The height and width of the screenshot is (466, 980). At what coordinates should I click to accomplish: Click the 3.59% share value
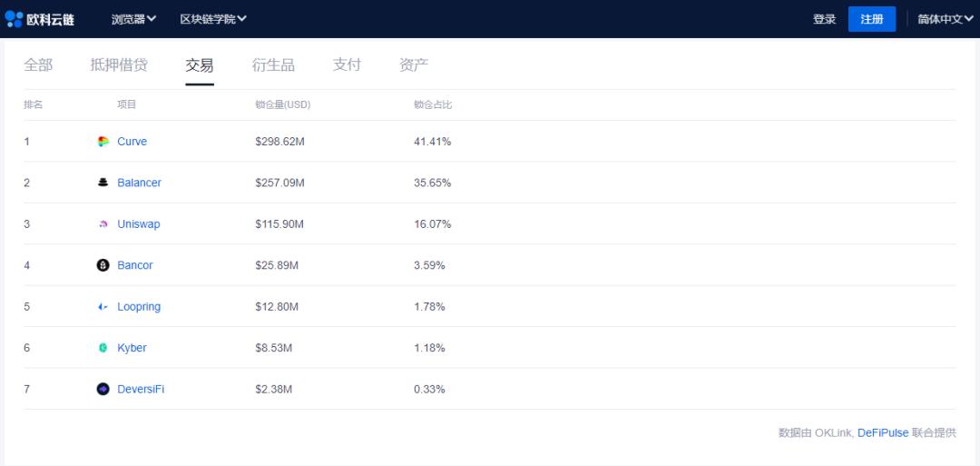[x=429, y=265]
